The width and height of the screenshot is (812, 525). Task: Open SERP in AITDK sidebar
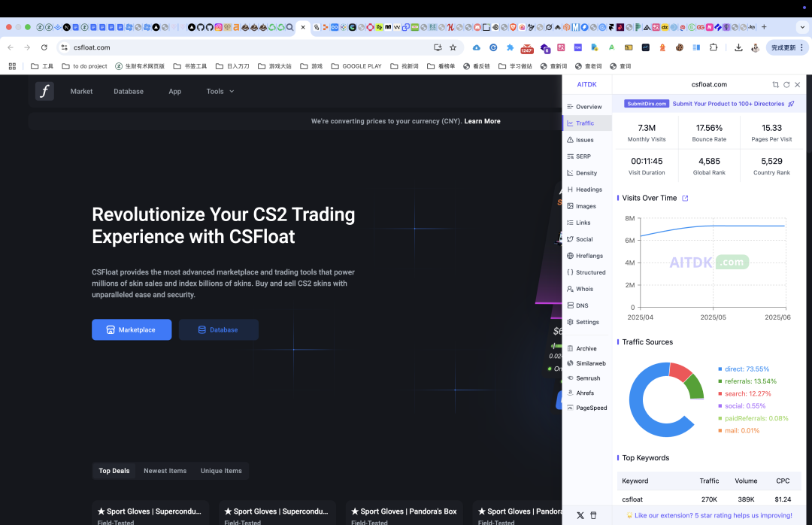click(x=586, y=156)
